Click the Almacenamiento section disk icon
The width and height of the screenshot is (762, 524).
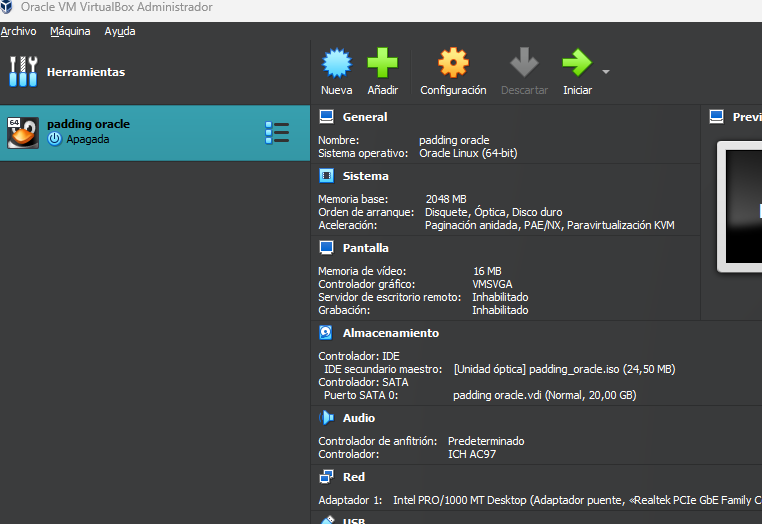pyautogui.click(x=326, y=333)
